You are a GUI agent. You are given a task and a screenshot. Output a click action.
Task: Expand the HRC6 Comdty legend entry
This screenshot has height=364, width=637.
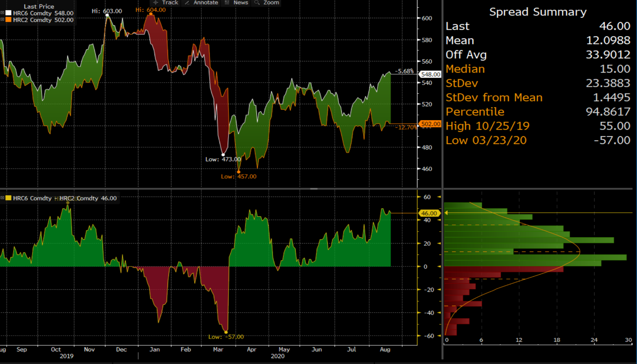(3, 13)
